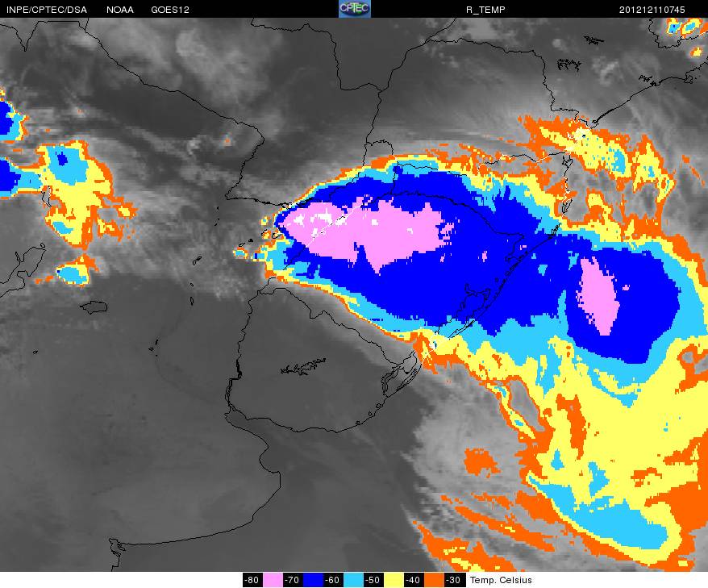Click the light blue legend swatch after -60

tap(353, 580)
